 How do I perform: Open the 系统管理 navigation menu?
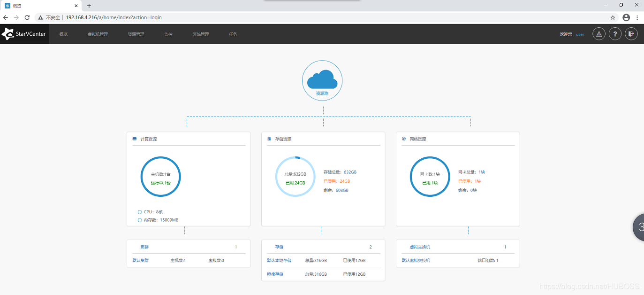pos(201,34)
